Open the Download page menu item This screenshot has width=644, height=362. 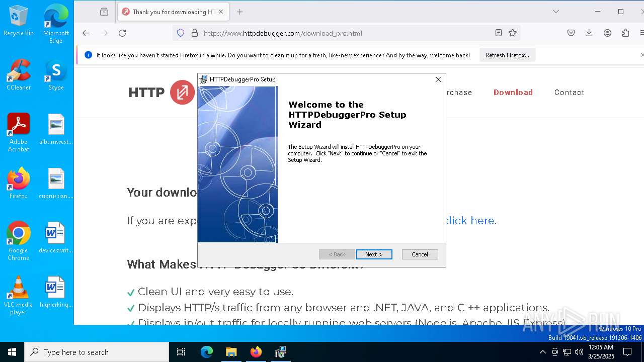tap(513, 93)
